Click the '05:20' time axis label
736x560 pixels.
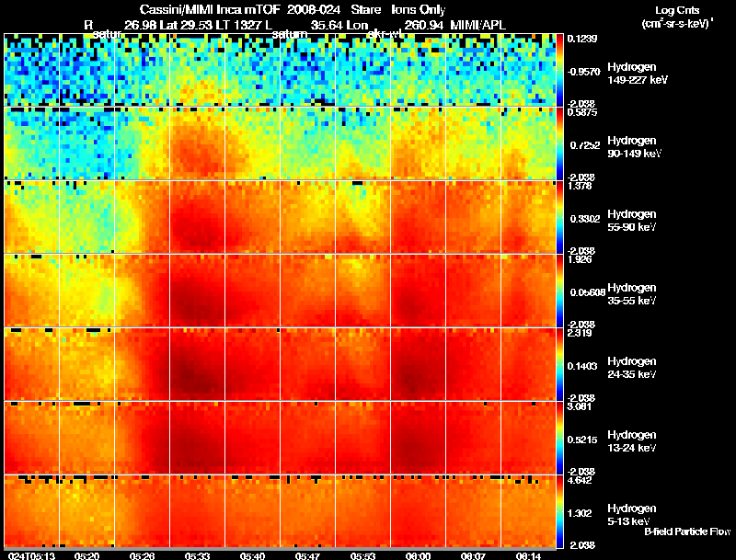point(86,556)
